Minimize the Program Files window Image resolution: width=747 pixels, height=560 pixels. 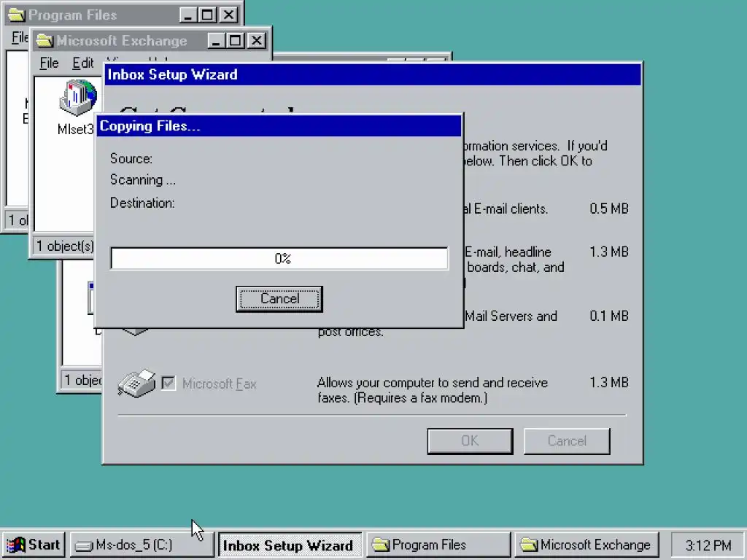188,15
